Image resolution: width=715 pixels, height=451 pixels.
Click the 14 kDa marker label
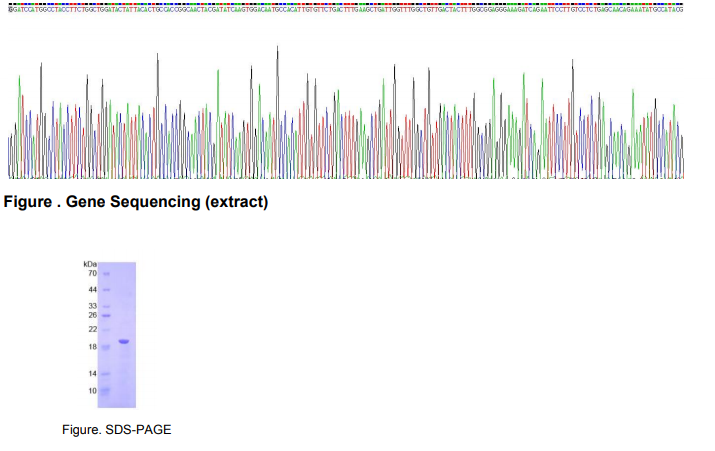click(93, 373)
